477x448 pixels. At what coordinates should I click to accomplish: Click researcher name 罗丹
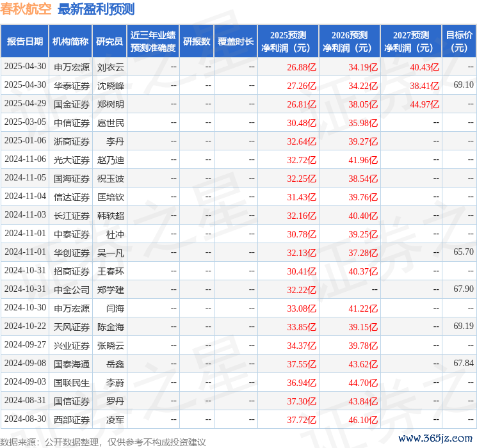pos(115,401)
